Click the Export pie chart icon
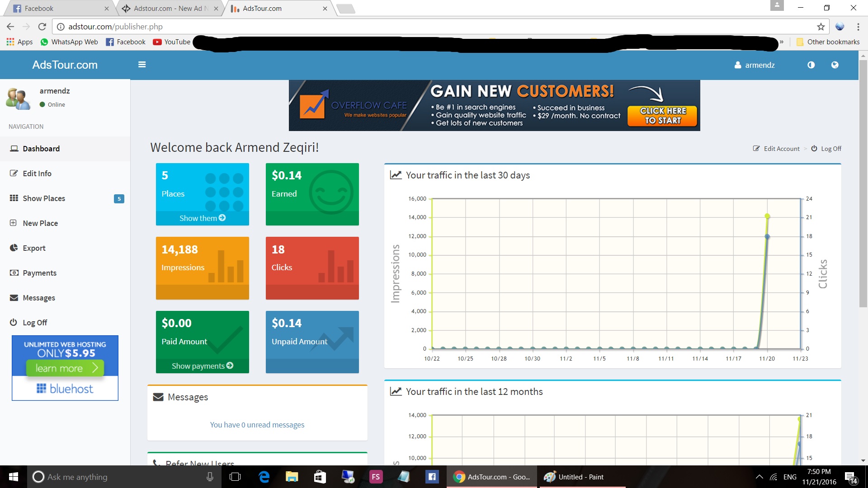The image size is (868, 488). [x=14, y=248]
